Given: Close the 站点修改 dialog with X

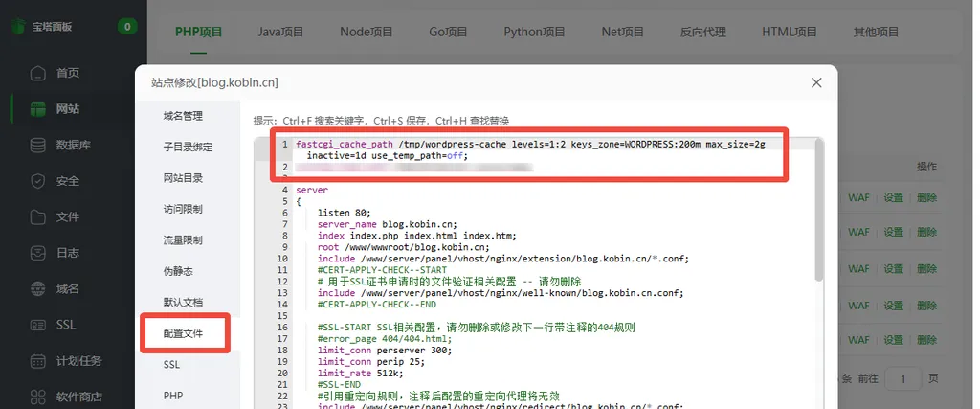Looking at the screenshot, I should [816, 82].
